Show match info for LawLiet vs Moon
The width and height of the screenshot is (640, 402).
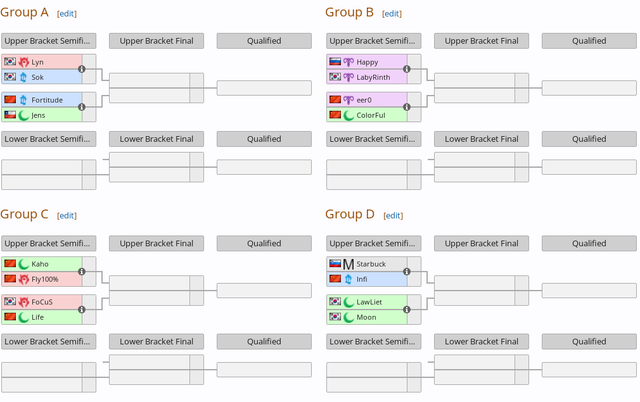tap(407, 309)
